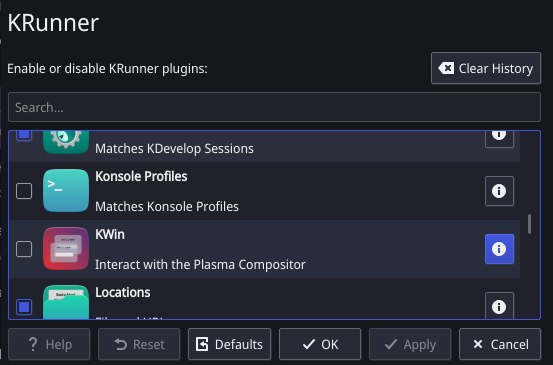Click the KDevelop Sessions gear icon
553x365 pixels.
[66, 142]
